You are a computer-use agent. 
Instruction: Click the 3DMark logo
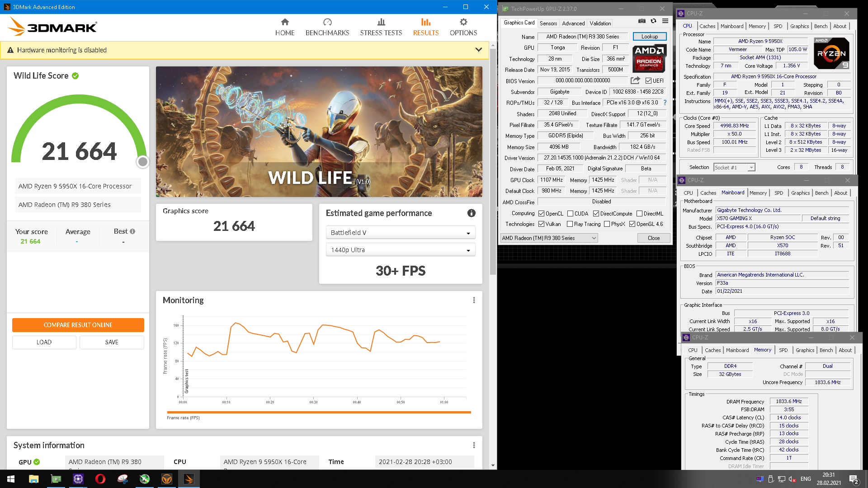[x=52, y=27]
